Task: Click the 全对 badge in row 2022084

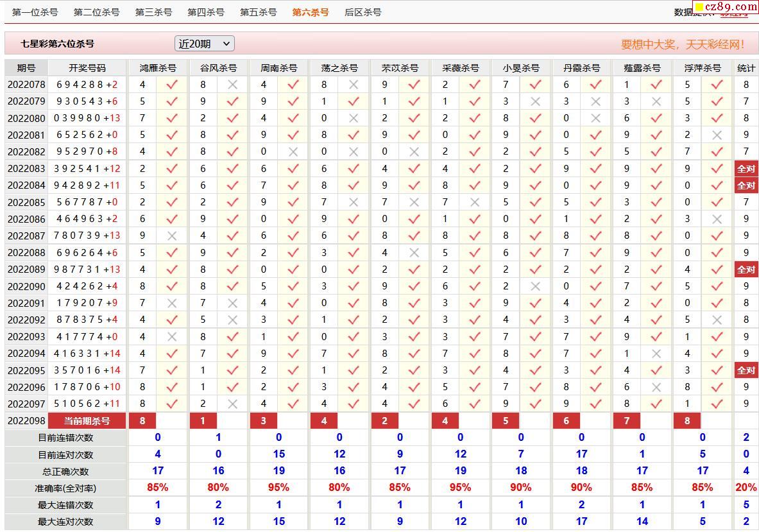Action: (x=746, y=185)
